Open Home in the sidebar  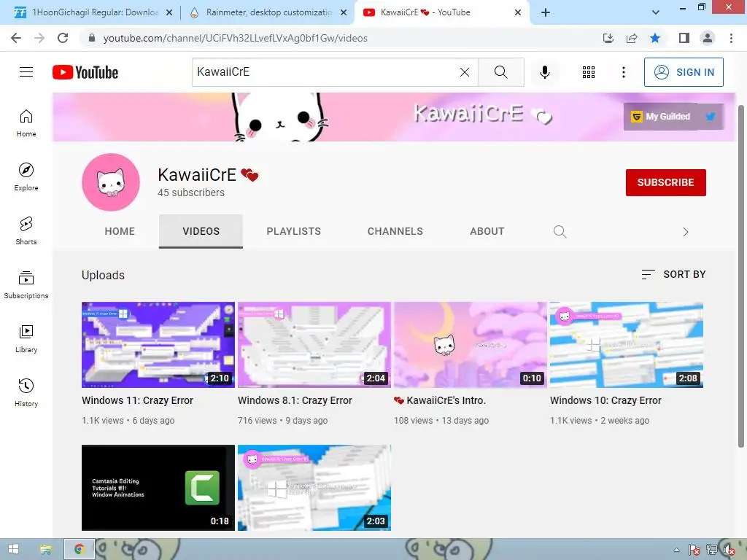point(26,122)
